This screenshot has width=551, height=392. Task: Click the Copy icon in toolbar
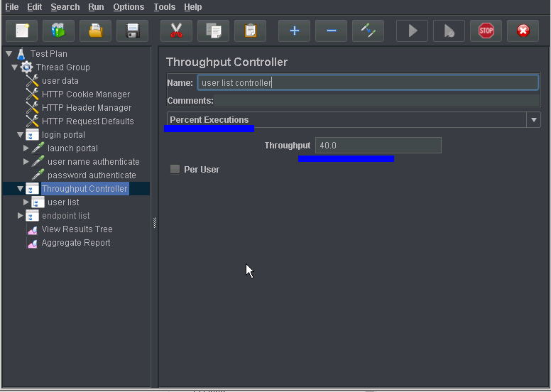[213, 31]
